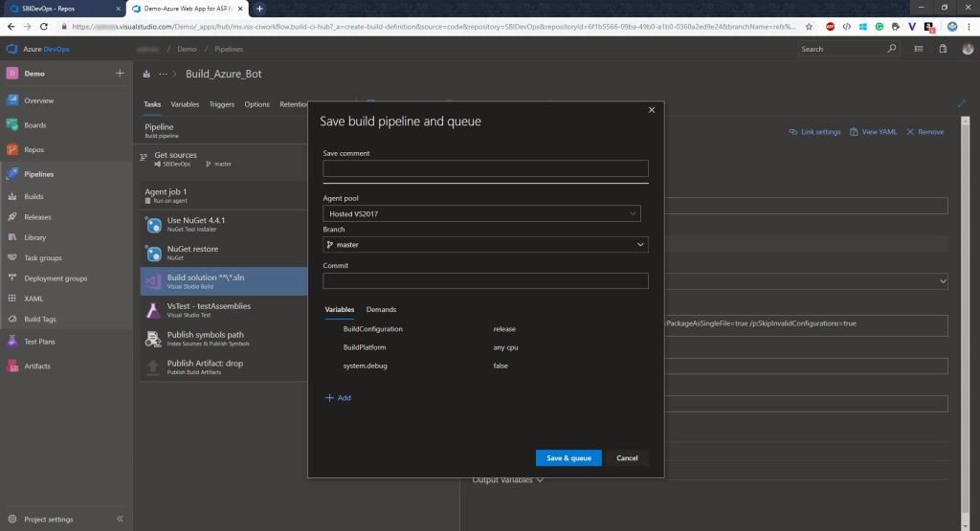Open Artifacts in the sidebar

37,366
